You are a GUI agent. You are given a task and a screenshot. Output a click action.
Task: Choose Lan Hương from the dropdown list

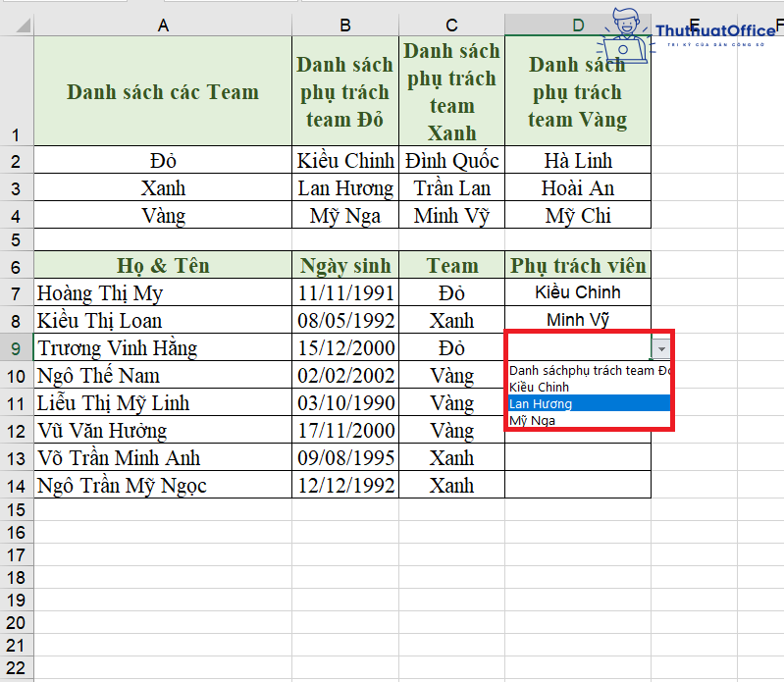589,403
